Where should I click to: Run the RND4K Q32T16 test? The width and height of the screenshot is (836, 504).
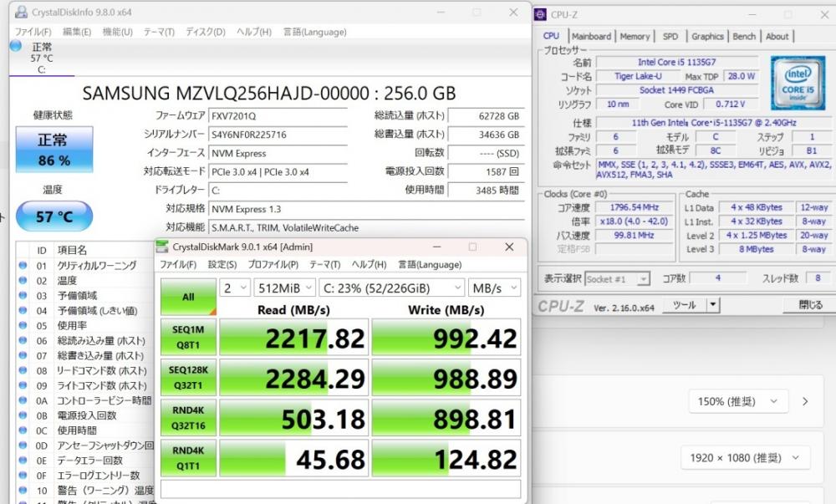coord(188,418)
